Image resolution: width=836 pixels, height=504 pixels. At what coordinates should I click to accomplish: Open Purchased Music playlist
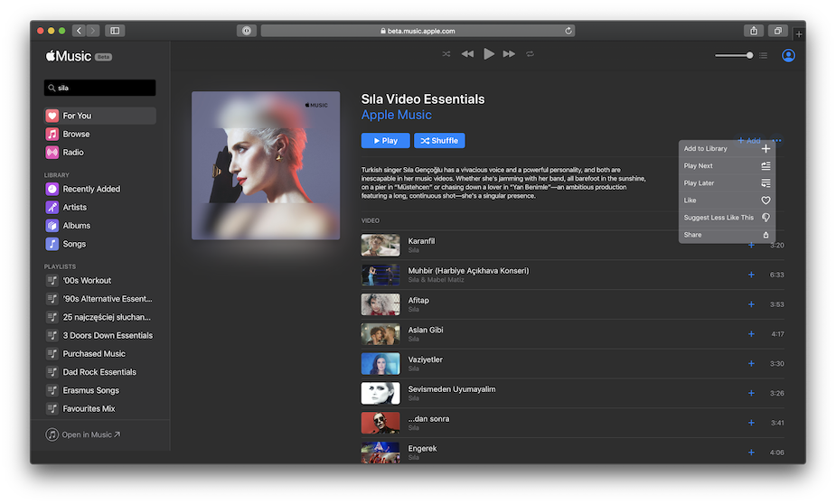pyautogui.click(x=99, y=354)
